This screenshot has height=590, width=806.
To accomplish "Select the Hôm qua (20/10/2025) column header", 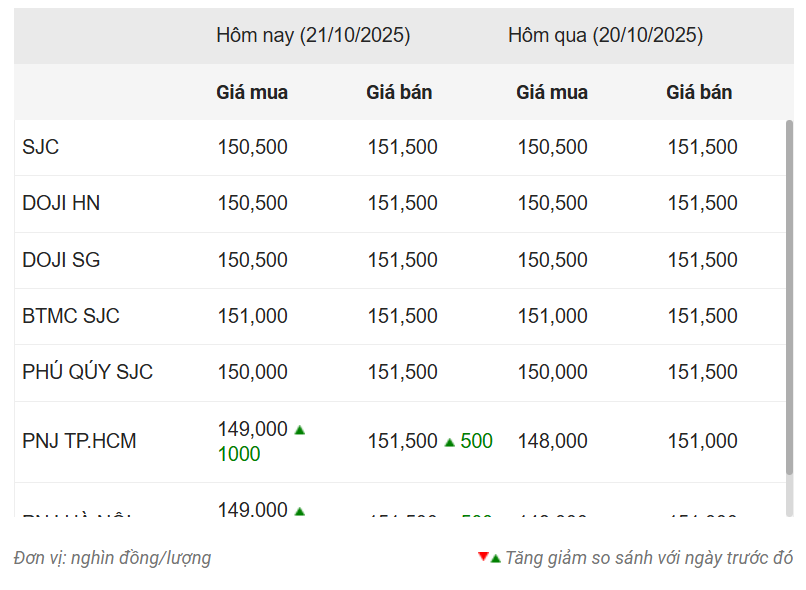I will [x=605, y=35].
